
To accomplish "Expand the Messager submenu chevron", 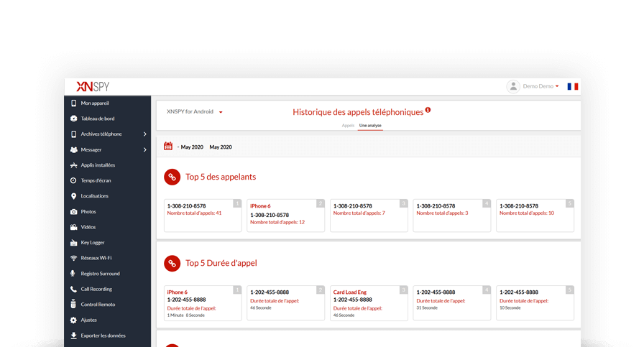I will click(x=144, y=149).
